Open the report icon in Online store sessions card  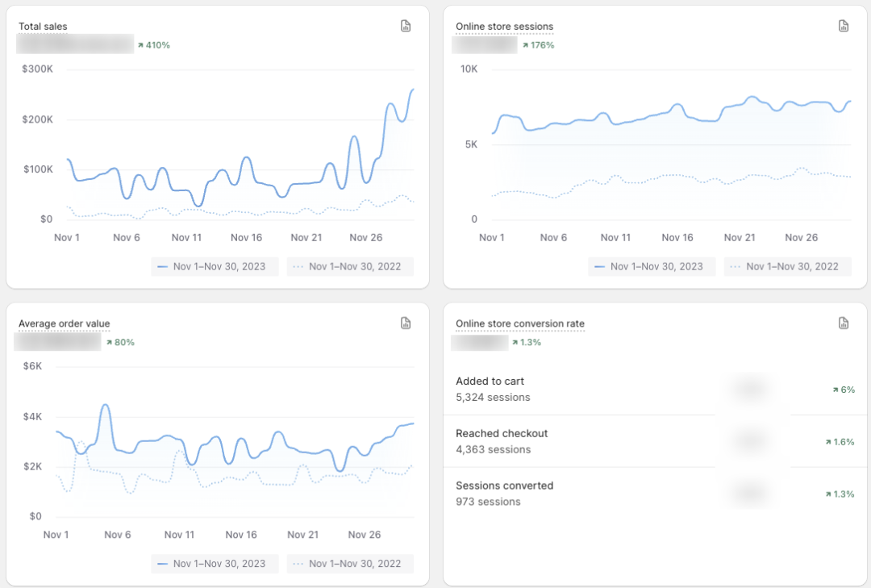(844, 26)
